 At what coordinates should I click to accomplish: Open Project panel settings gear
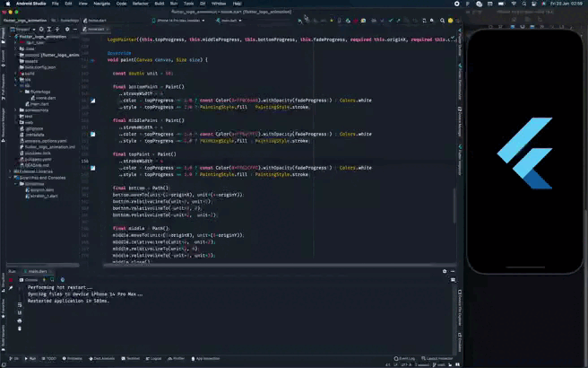(x=67, y=30)
